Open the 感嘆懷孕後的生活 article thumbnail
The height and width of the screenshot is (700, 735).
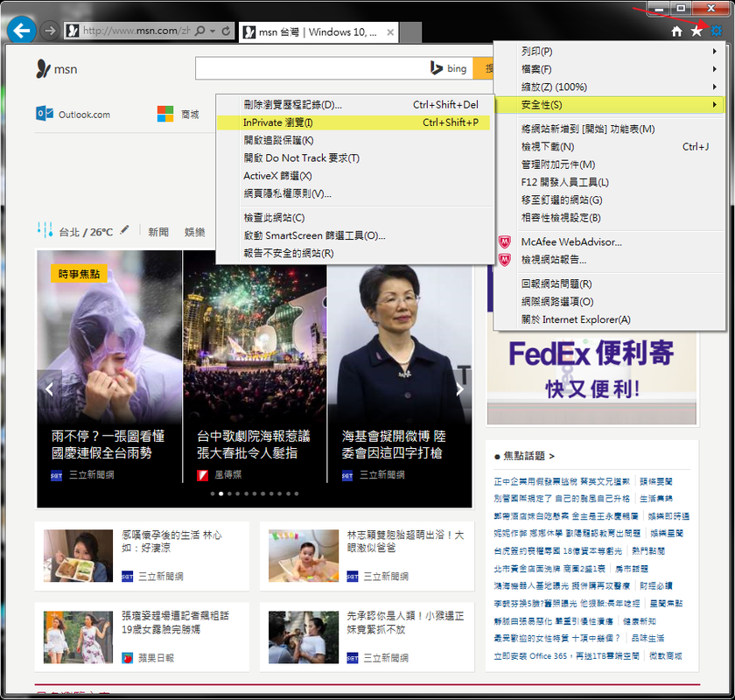pyautogui.click(x=78, y=556)
